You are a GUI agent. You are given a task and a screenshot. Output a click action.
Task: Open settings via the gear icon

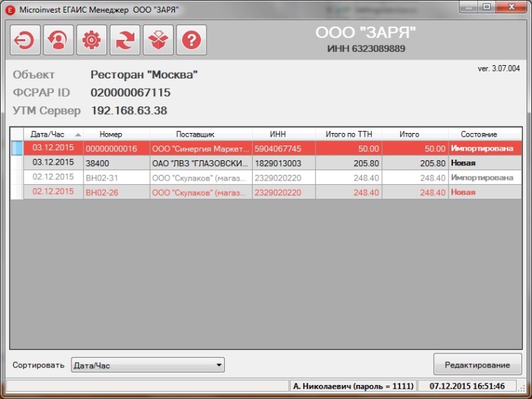[91, 41]
